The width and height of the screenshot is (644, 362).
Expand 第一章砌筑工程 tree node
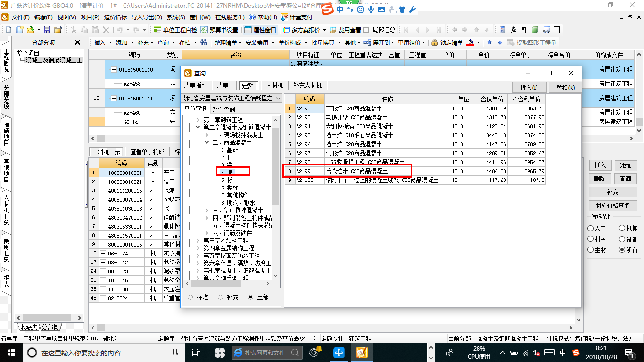[198, 120]
